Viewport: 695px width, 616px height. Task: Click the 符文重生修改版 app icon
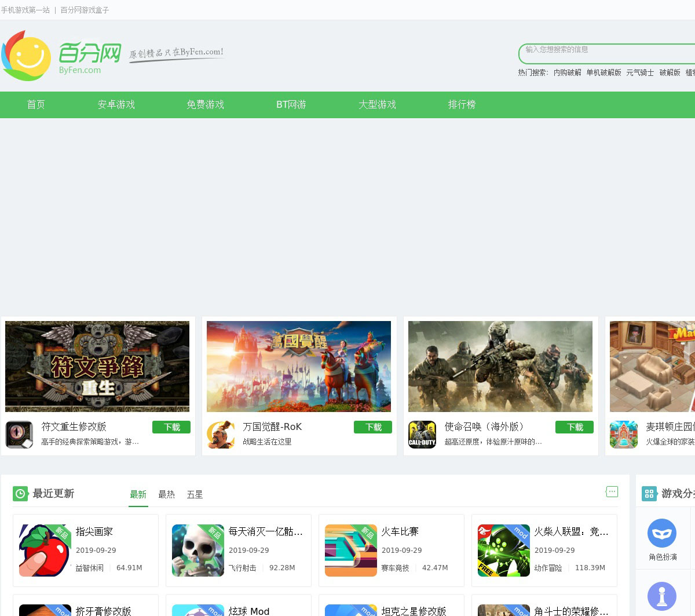(19, 435)
